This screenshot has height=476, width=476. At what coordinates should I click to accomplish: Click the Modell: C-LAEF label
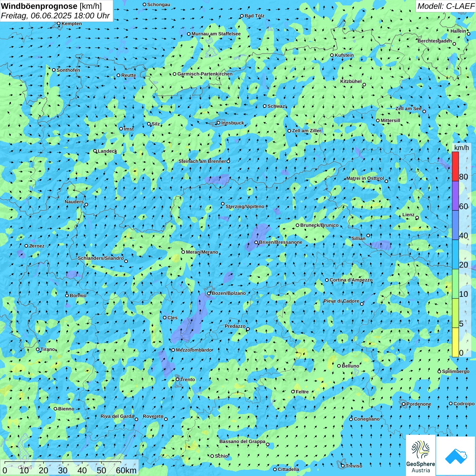coord(446,6)
